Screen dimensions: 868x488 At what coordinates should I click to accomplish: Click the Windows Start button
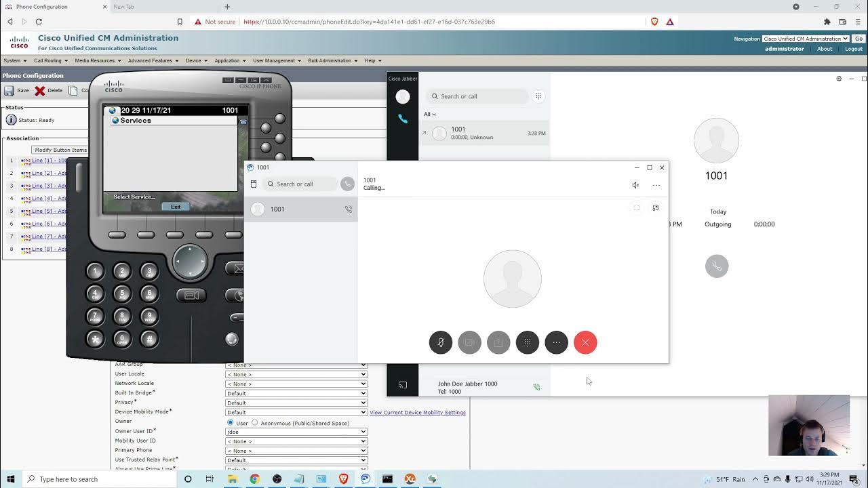pyautogui.click(x=10, y=479)
